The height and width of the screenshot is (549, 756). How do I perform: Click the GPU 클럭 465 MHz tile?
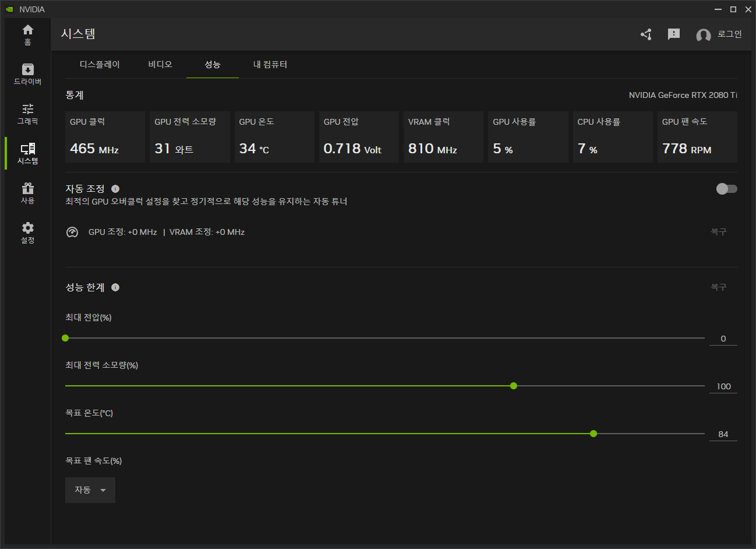click(x=105, y=137)
